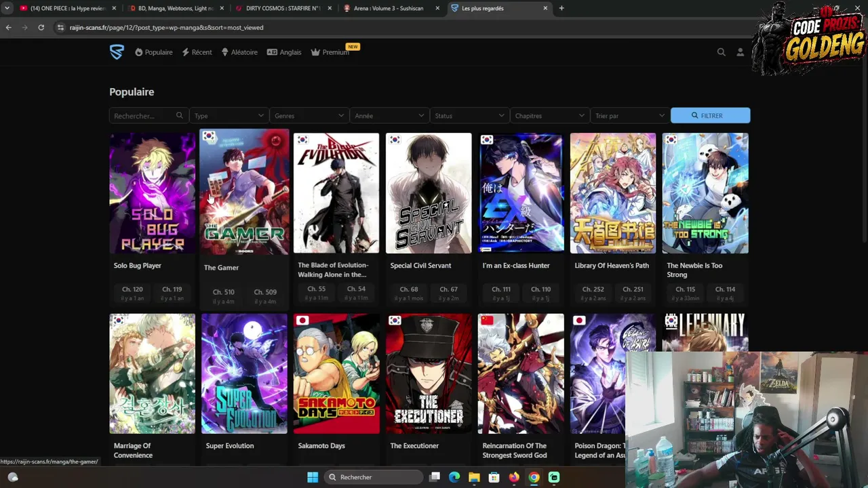Launch Firefox from the taskbar
This screenshot has height=488, width=868.
(514, 477)
